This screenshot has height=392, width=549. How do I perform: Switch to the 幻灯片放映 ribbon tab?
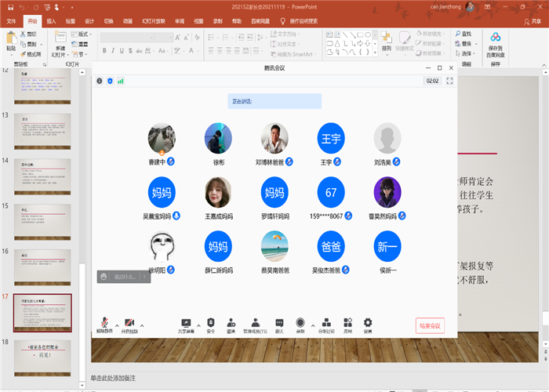pos(154,21)
